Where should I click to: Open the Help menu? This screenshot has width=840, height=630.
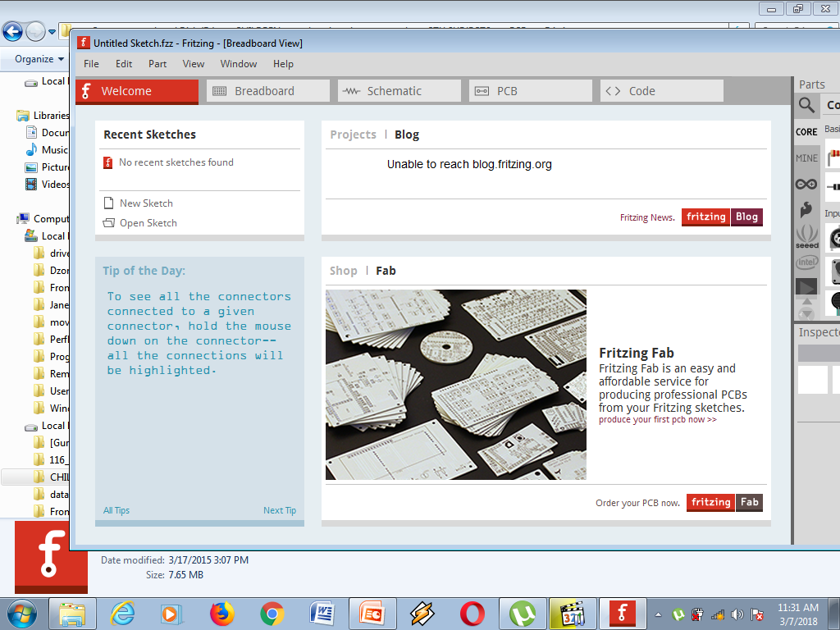click(x=283, y=64)
